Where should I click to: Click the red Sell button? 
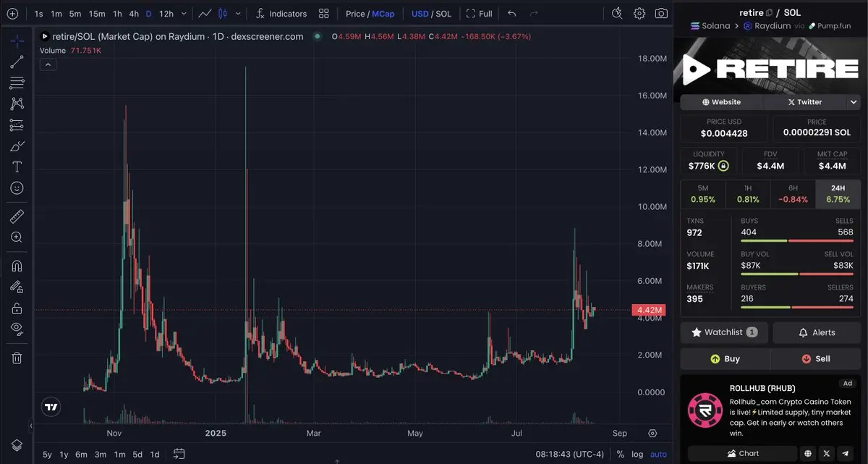coord(816,358)
